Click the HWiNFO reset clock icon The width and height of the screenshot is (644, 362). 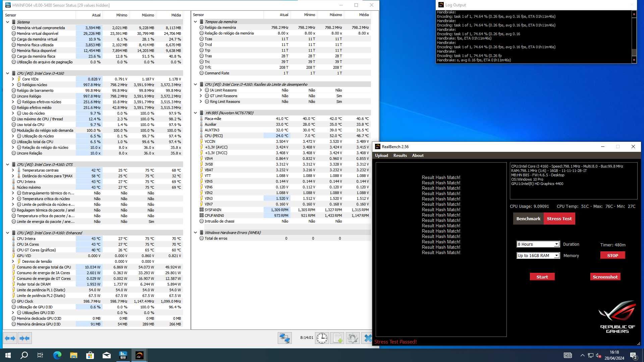coord(322,338)
